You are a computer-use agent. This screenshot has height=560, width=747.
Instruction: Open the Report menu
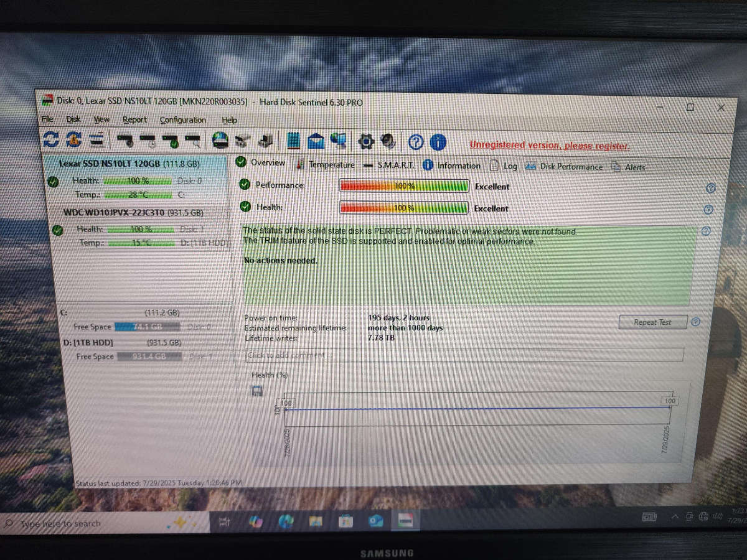134,119
